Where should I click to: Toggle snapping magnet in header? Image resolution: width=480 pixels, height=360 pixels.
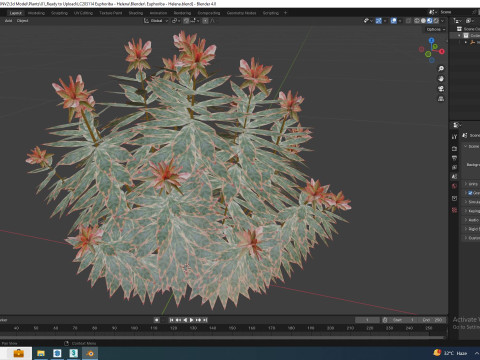[x=186, y=21]
